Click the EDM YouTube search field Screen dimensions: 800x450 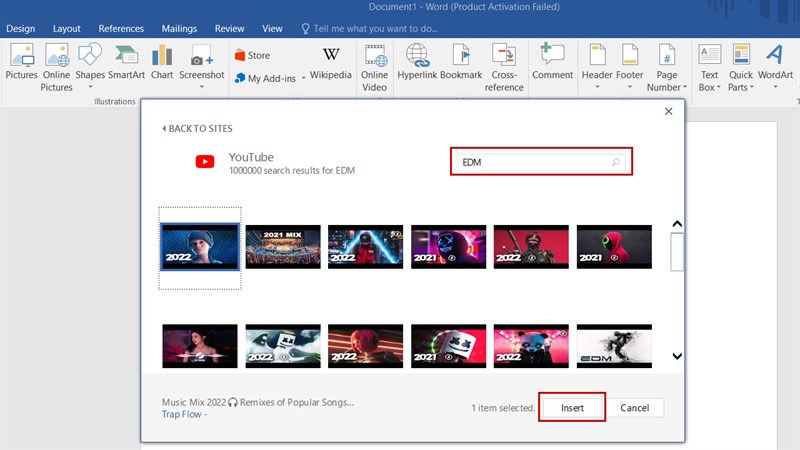pyautogui.click(x=541, y=162)
